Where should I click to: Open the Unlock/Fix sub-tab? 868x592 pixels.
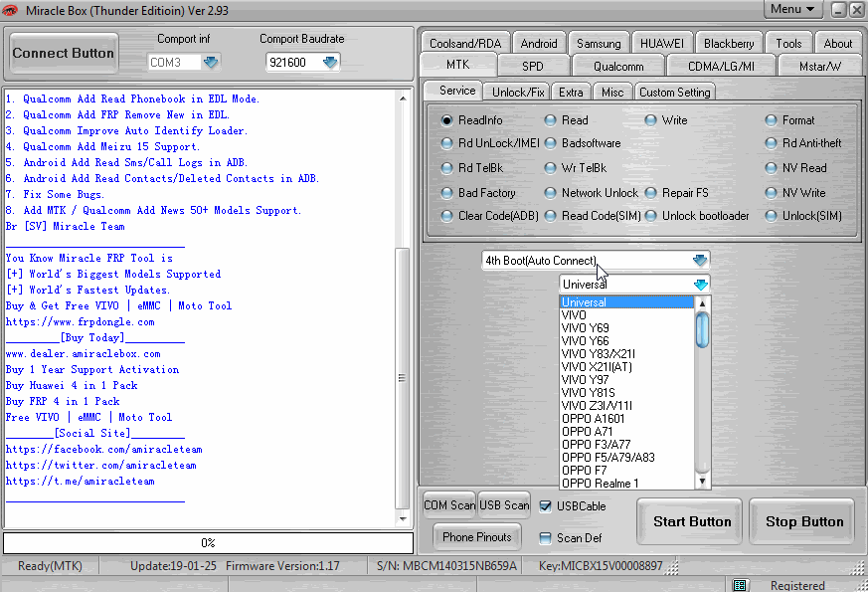[x=518, y=93]
